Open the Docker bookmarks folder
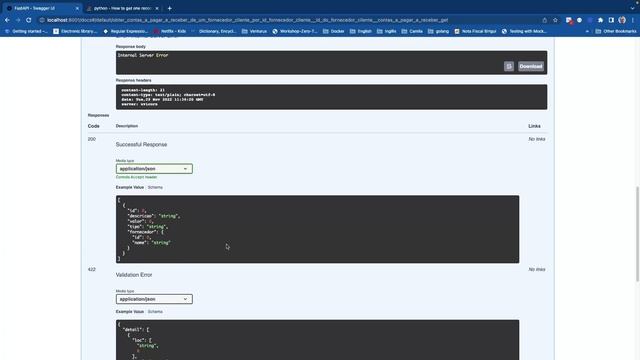The width and height of the screenshot is (640, 360). (x=333, y=31)
